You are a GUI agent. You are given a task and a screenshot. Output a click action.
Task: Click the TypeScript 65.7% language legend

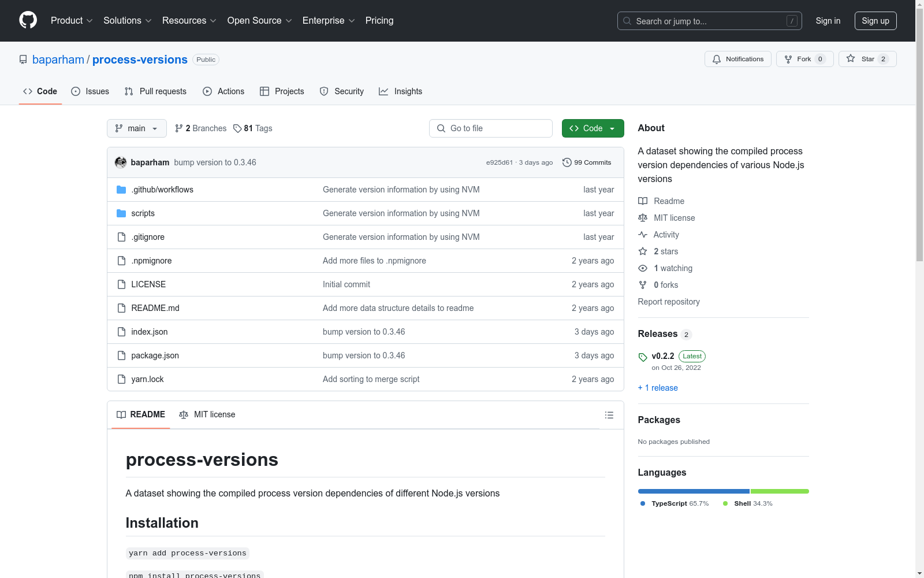coord(675,503)
